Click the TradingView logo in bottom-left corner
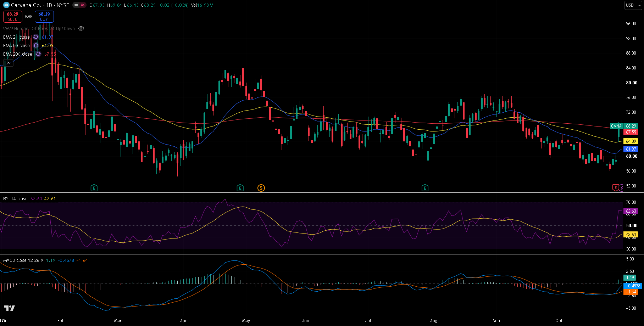Viewport: 644px width, 326px height. tap(10, 308)
